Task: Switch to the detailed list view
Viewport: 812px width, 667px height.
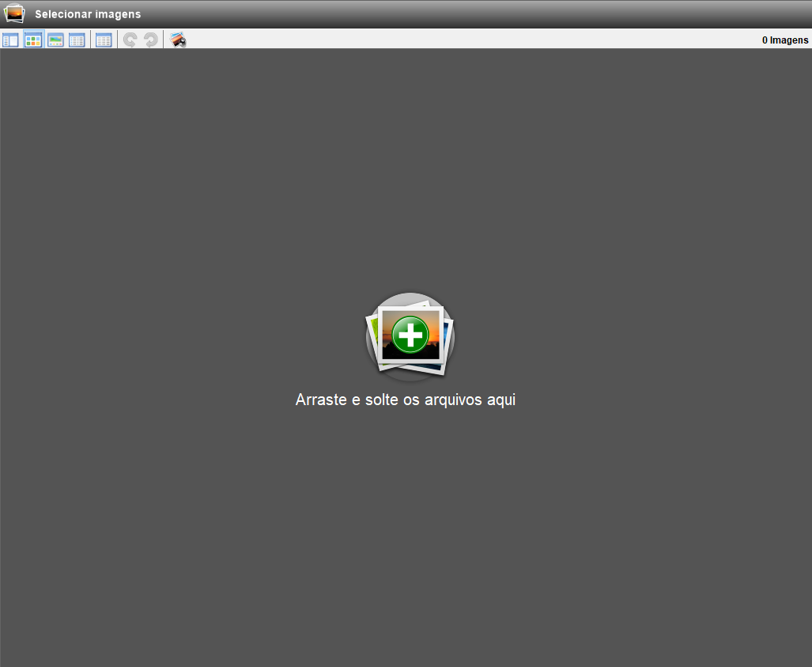Action: click(x=77, y=40)
